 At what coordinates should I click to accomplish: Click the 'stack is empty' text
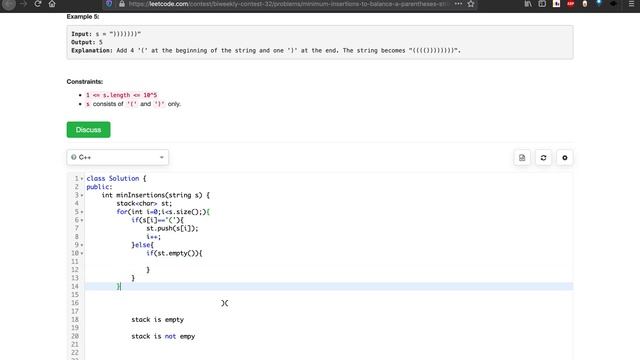158,320
